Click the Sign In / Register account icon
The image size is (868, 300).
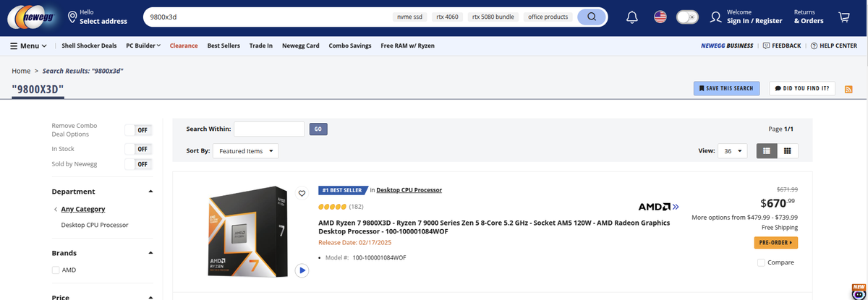click(x=715, y=17)
